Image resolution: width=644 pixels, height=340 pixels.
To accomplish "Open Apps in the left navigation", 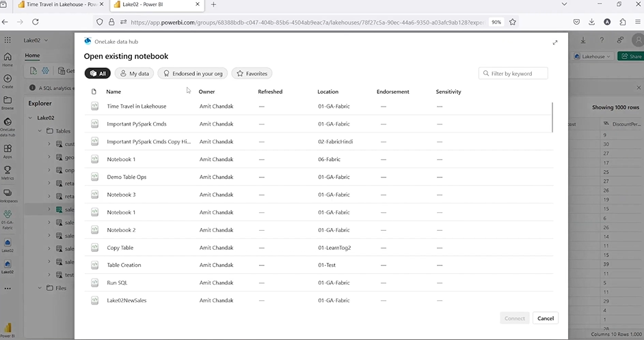I will (x=8, y=151).
